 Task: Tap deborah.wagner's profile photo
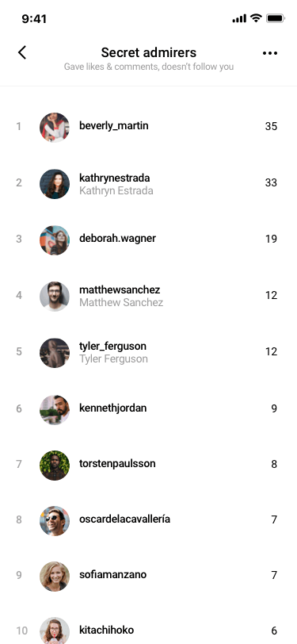55,240
